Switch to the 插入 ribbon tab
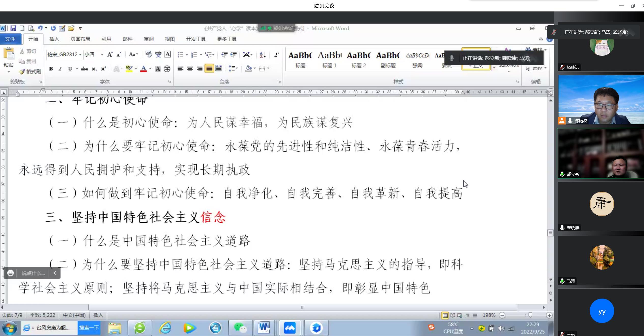The width and height of the screenshot is (644, 336). 54,39
